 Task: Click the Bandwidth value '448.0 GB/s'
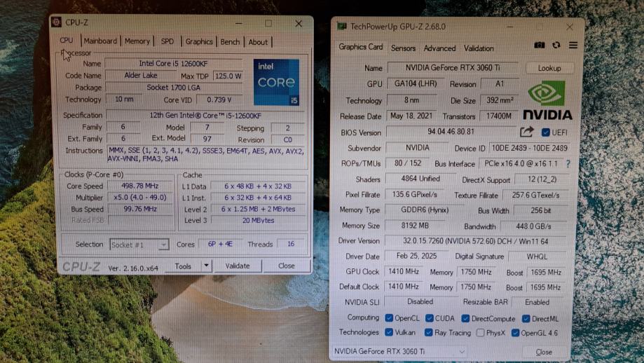click(533, 226)
